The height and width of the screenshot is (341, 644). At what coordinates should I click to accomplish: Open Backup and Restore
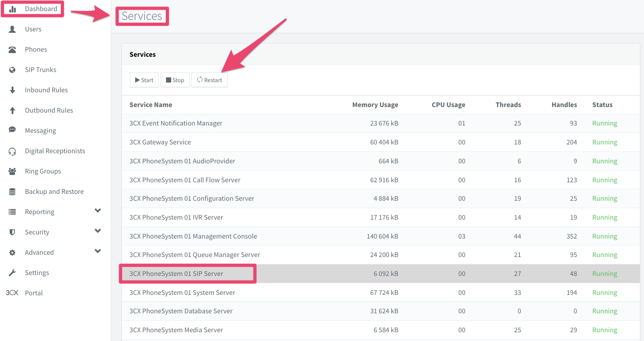pos(54,191)
